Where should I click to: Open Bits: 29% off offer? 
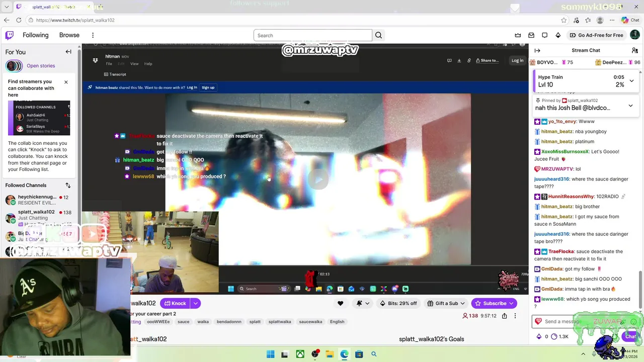(x=398, y=303)
